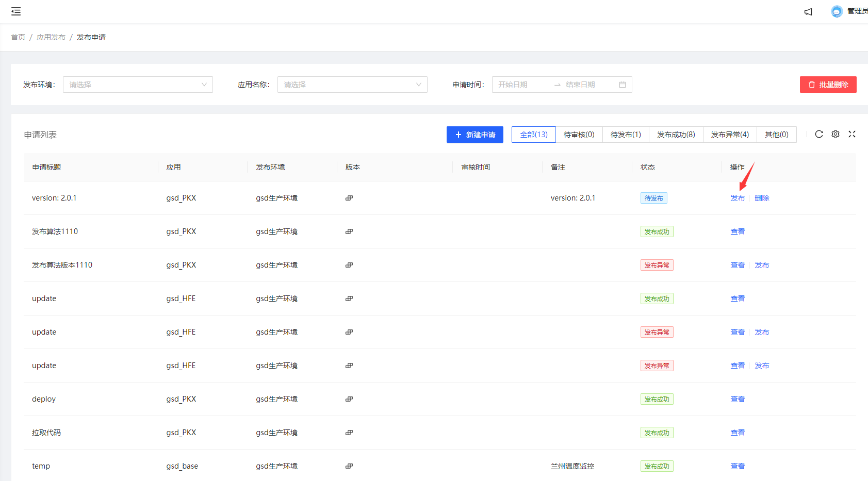Screen dimensions: 868x481
Task: Switch to the 发布异常(4) tab
Action: click(x=730, y=135)
